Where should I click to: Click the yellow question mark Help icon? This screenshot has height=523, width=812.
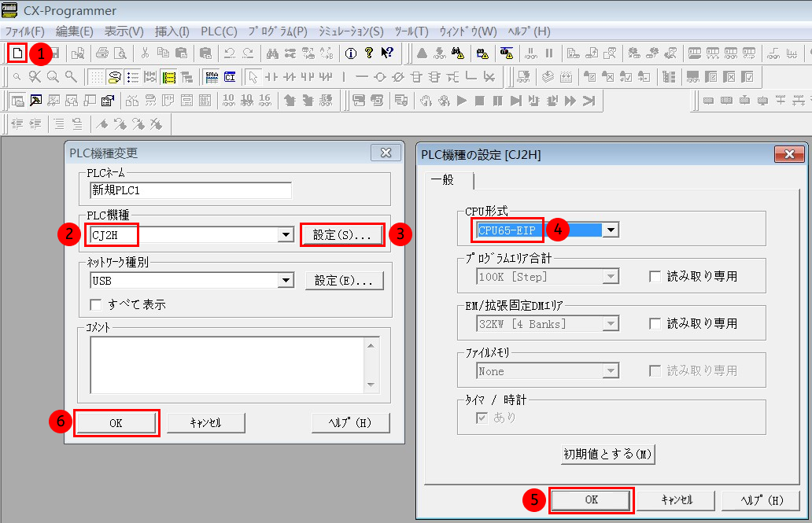(369, 53)
